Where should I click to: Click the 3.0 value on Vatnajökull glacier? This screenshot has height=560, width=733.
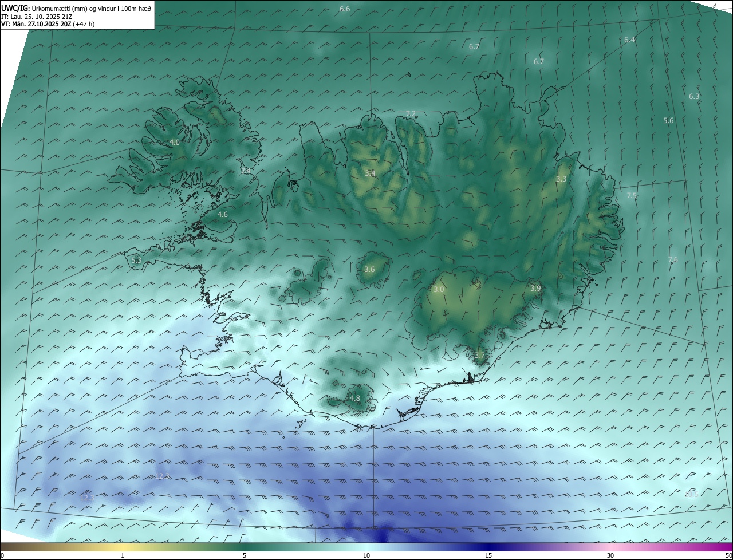point(439,290)
